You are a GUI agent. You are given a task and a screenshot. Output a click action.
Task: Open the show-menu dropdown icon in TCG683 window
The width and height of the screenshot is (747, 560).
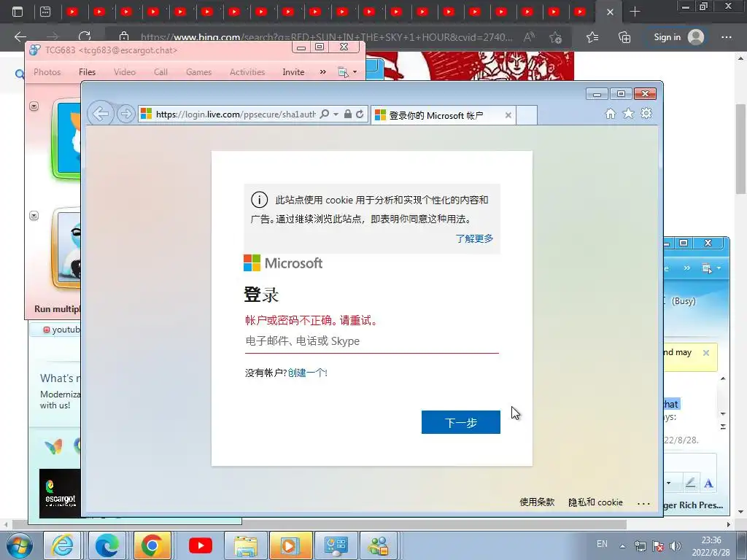(347, 72)
